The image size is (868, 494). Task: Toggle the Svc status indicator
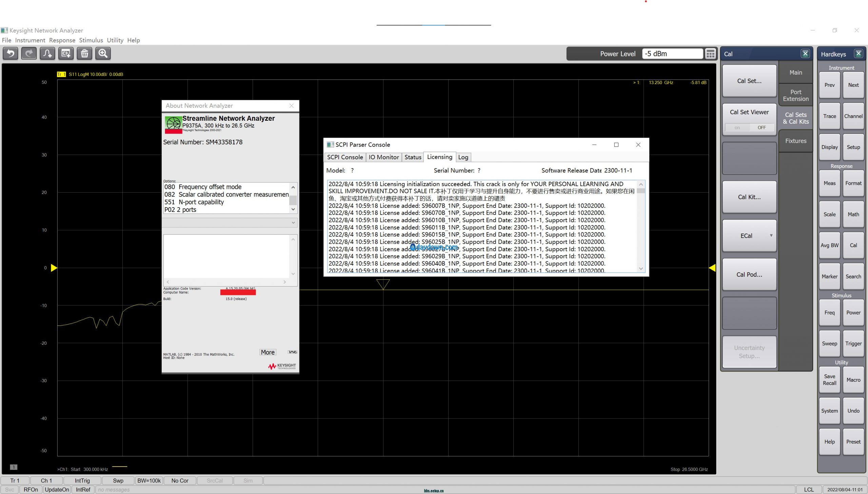(9, 490)
